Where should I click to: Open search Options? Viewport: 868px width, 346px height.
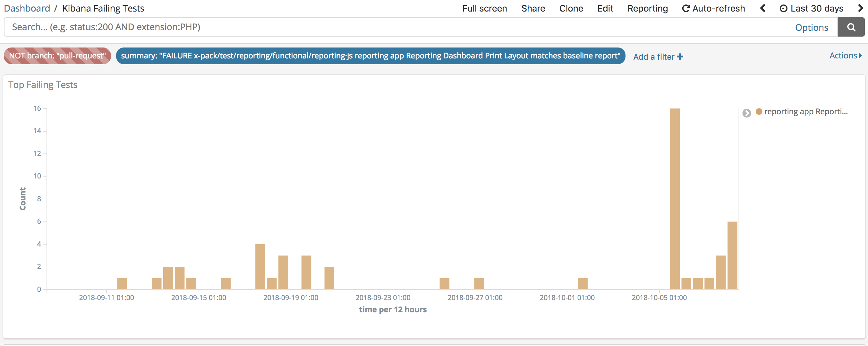[812, 28]
